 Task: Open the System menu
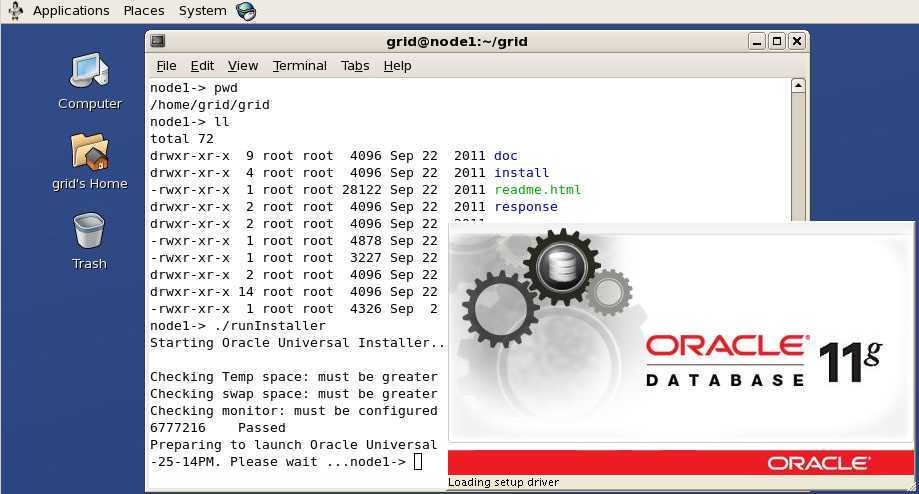202,11
